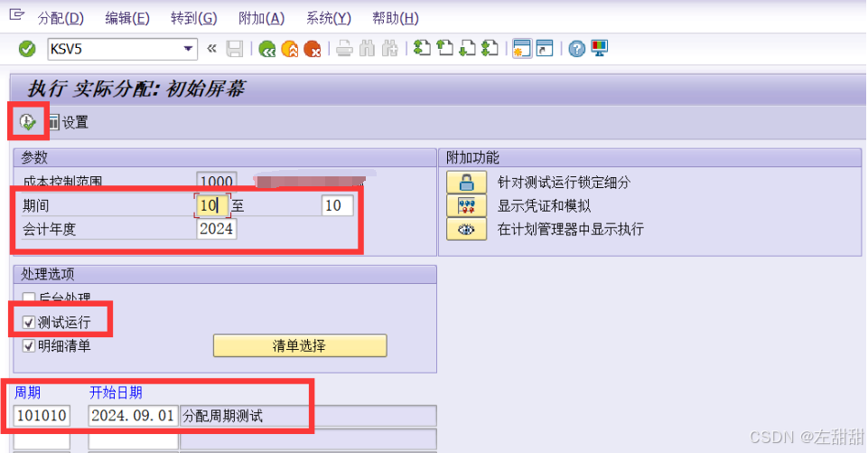
Task: Click the 开始日期 field showing 2024.09.01
Action: tap(133, 415)
